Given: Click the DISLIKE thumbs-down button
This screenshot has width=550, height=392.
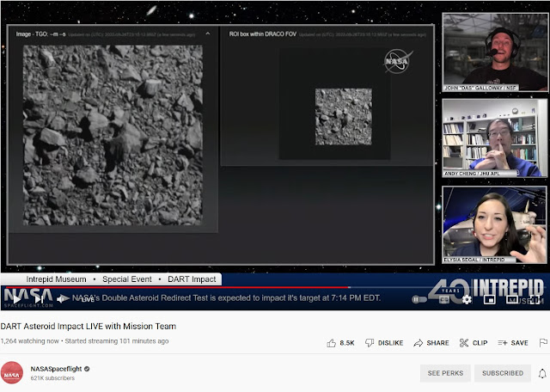Looking at the screenshot, I should coord(384,343).
